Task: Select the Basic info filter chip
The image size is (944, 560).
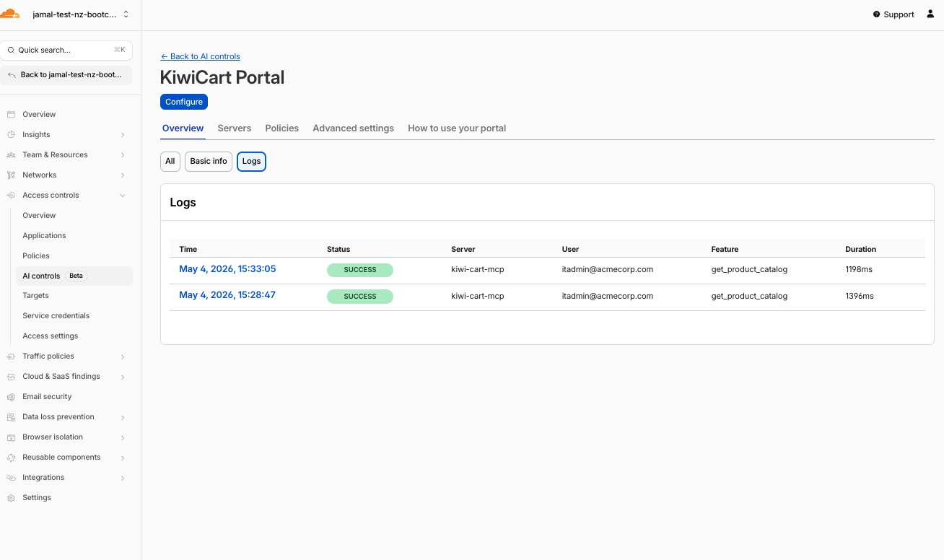Action: coord(209,162)
